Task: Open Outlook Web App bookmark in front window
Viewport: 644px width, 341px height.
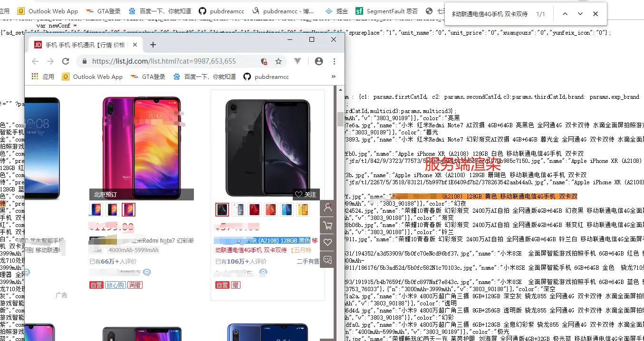Action: 92,76
